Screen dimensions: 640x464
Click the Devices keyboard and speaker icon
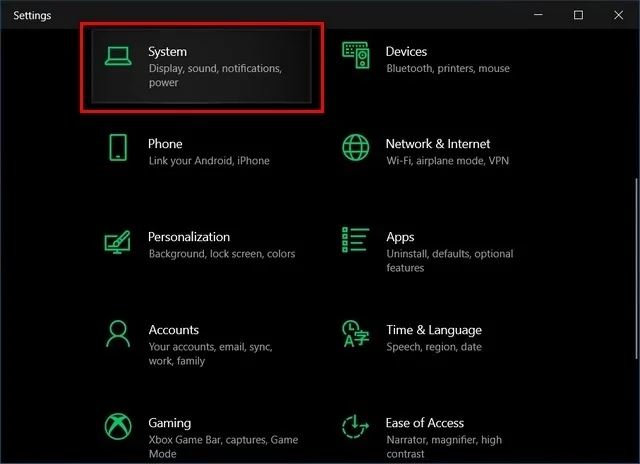coord(356,55)
